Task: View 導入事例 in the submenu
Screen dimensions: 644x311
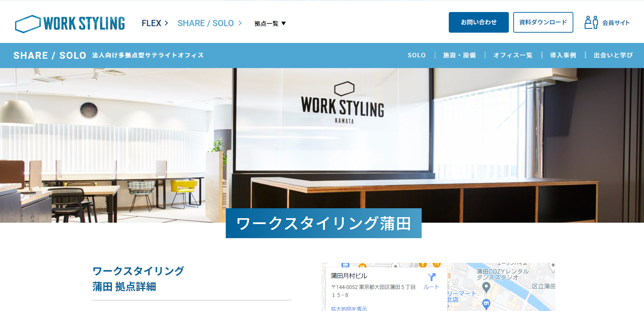Action: tap(563, 55)
